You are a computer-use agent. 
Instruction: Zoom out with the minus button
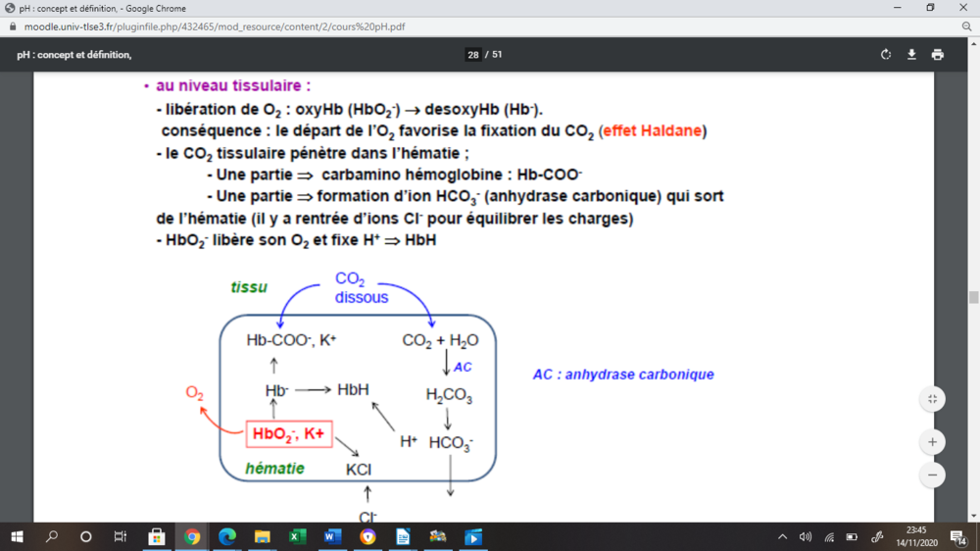click(931, 475)
